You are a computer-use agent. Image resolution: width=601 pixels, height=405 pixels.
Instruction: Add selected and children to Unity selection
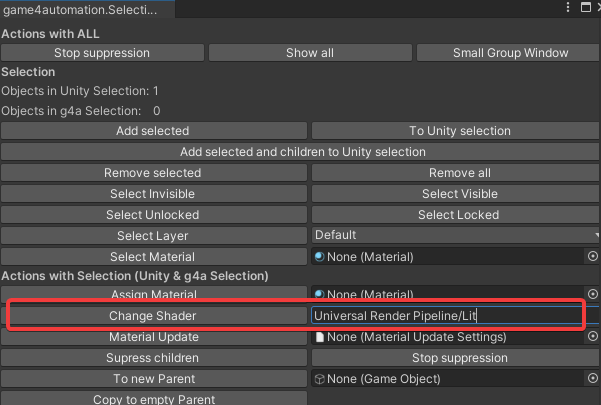coord(302,152)
